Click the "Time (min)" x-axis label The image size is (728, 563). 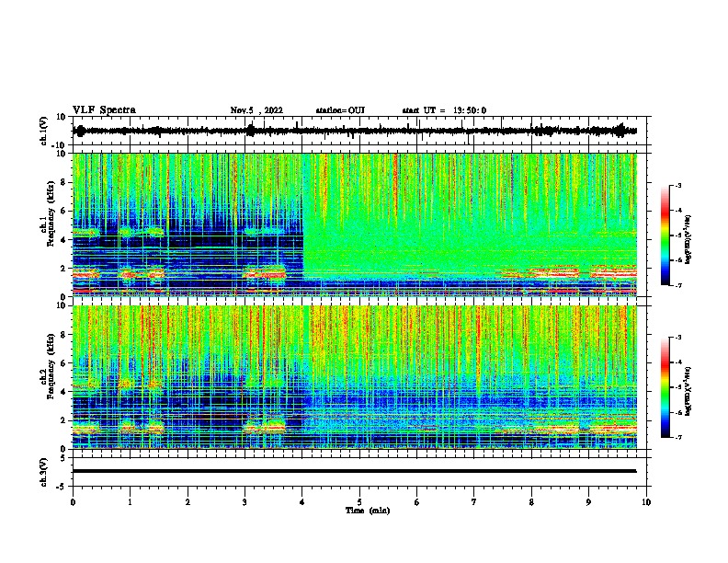[368, 511]
